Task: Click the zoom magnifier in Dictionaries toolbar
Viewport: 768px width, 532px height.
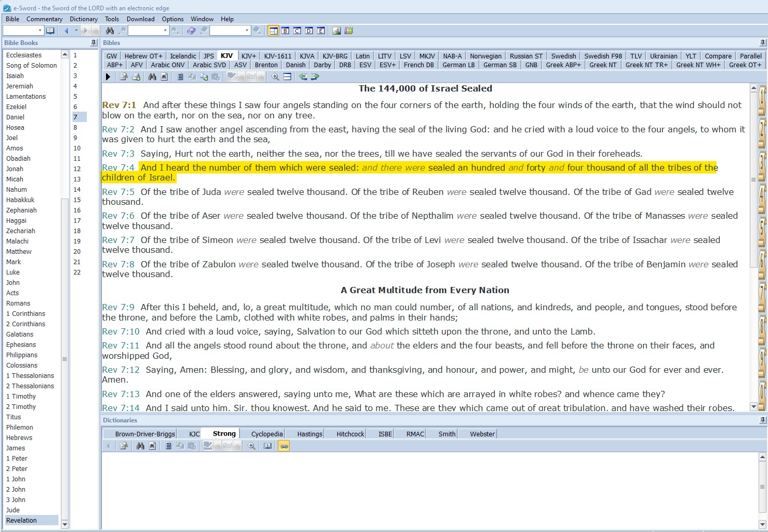Action: point(251,446)
